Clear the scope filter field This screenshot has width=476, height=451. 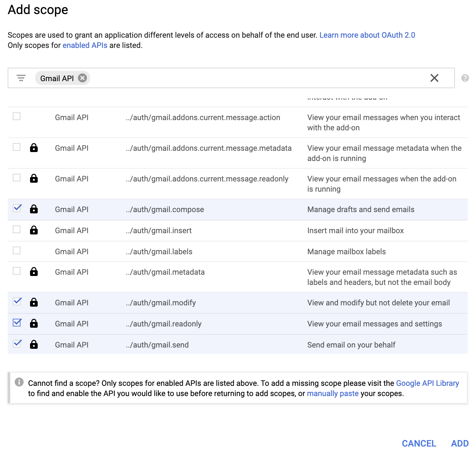pyautogui.click(x=434, y=78)
